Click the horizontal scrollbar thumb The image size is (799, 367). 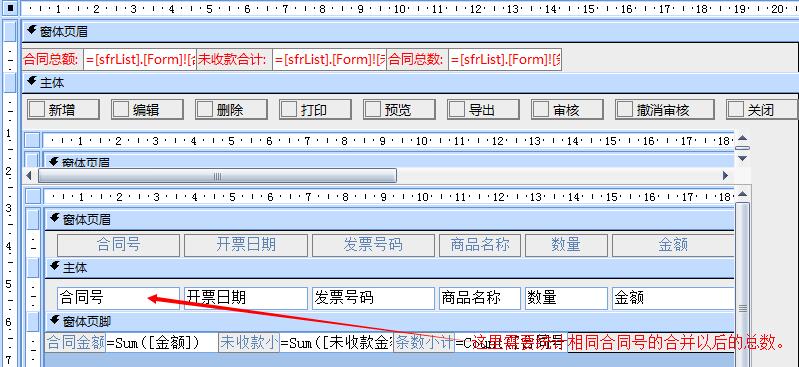pos(218,176)
